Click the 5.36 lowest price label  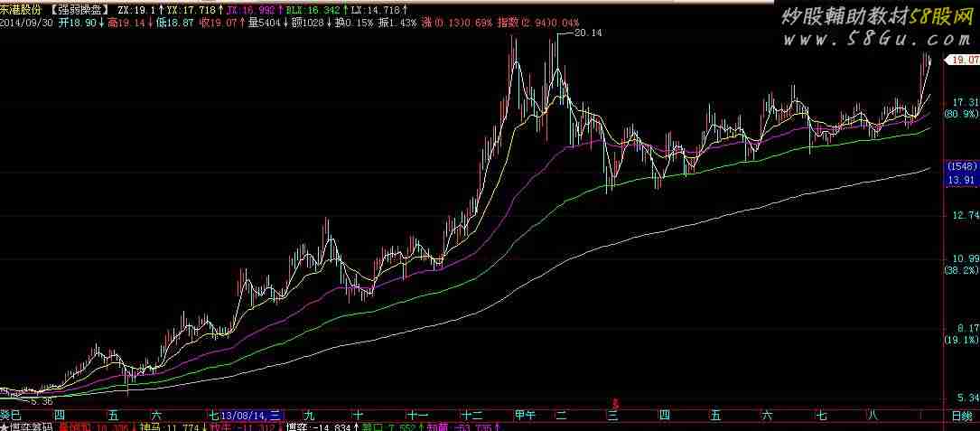point(42,401)
